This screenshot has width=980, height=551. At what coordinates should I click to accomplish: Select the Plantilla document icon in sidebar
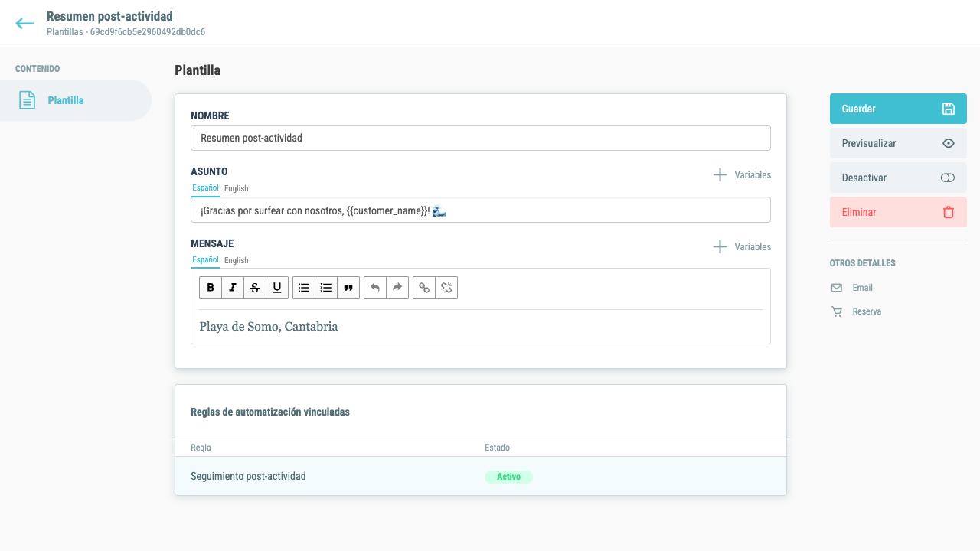28,100
